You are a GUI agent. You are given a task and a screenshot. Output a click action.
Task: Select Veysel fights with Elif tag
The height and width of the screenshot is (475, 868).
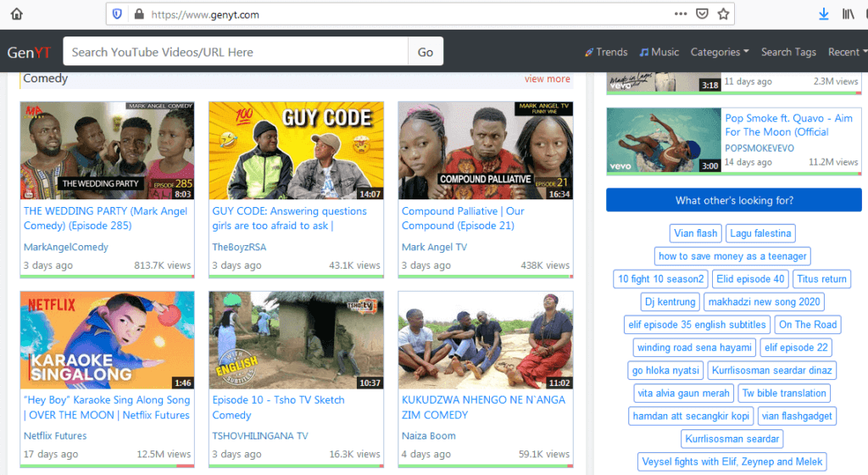pos(732,461)
